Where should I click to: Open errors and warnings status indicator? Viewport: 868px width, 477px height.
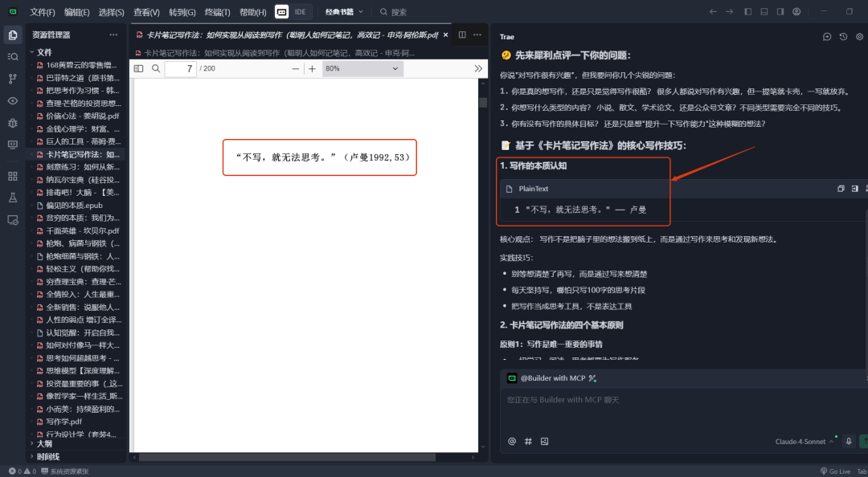(x=23, y=471)
